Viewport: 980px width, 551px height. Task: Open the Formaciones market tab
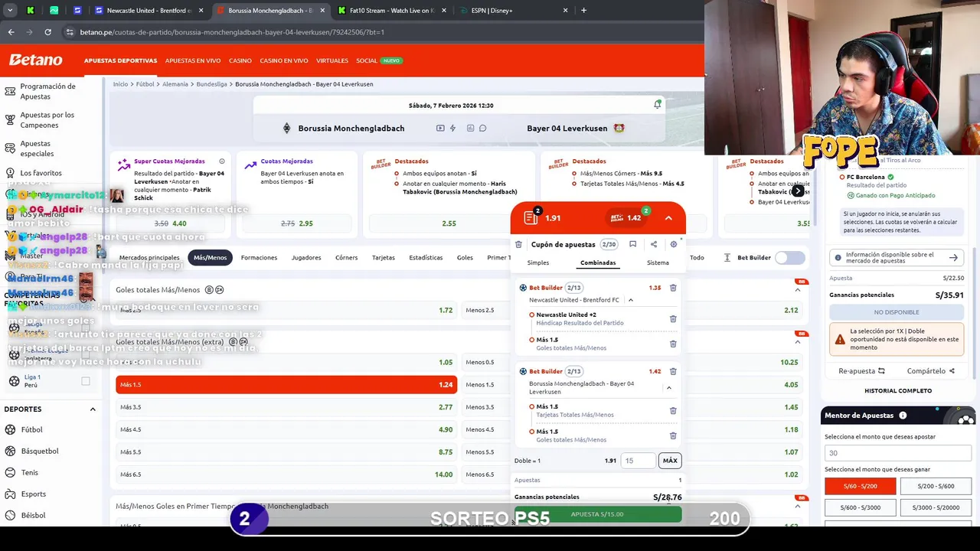(x=259, y=258)
